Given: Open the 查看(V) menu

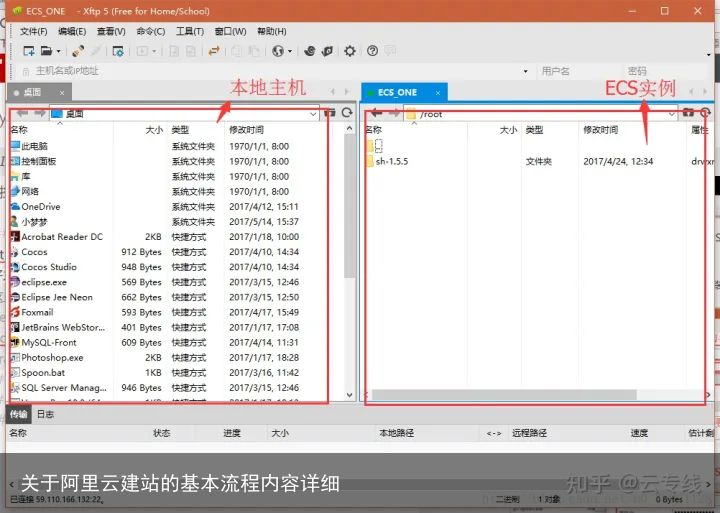Looking at the screenshot, I should coord(111,31).
